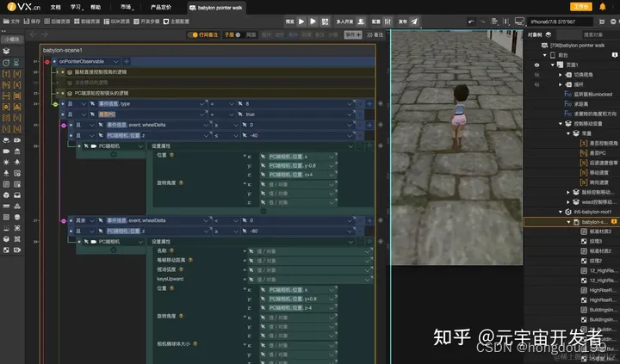Toggle hidden eye for 切换视角
This screenshot has width=620, height=364.
click(536, 75)
